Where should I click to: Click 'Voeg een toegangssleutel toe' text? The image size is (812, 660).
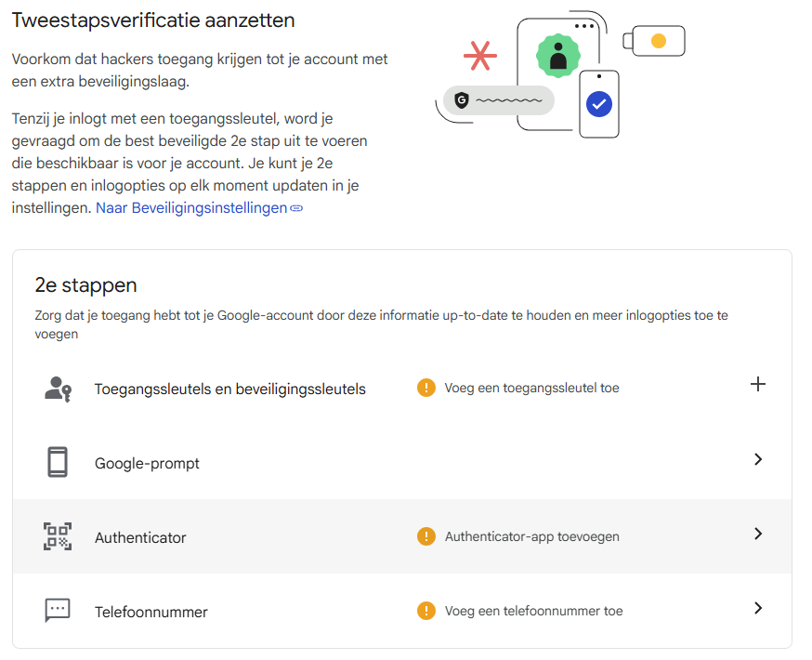pyautogui.click(x=531, y=388)
